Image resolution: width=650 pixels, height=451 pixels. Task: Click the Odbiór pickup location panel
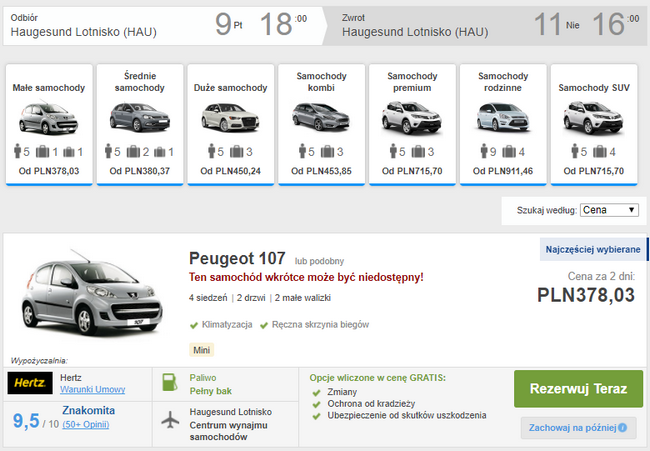164,26
